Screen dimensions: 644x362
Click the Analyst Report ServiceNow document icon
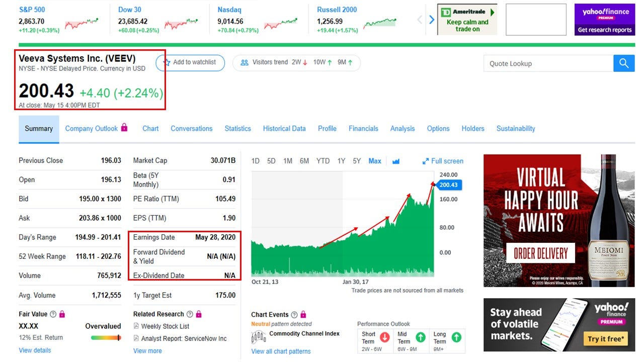tap(136, 339)
